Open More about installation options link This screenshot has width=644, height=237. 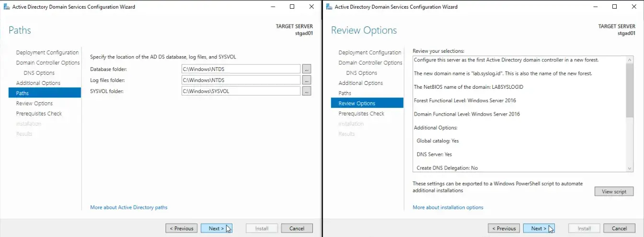click(448, 207)
